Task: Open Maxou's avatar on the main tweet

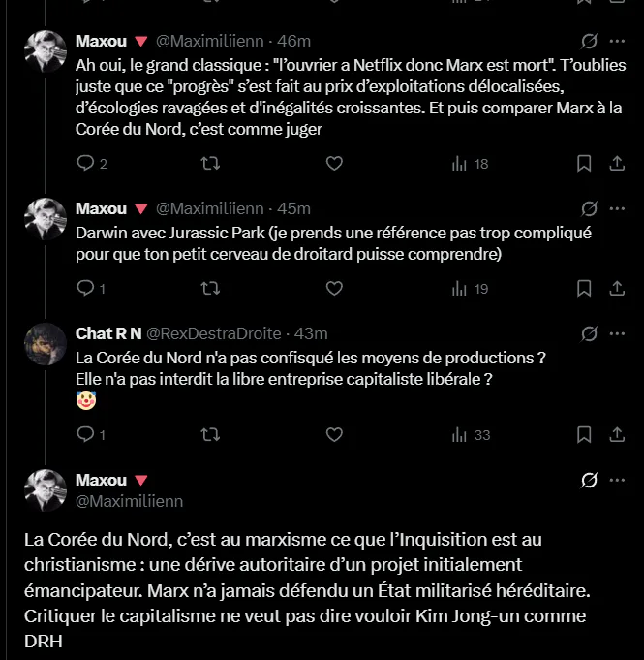Action: [x=46, y=490]
